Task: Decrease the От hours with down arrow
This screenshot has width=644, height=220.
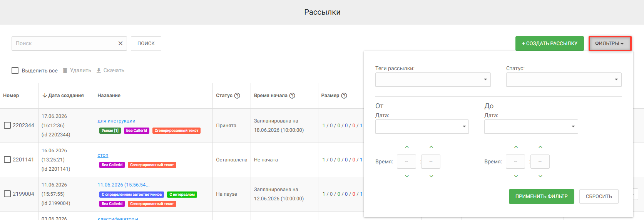Action: [407, 176]
